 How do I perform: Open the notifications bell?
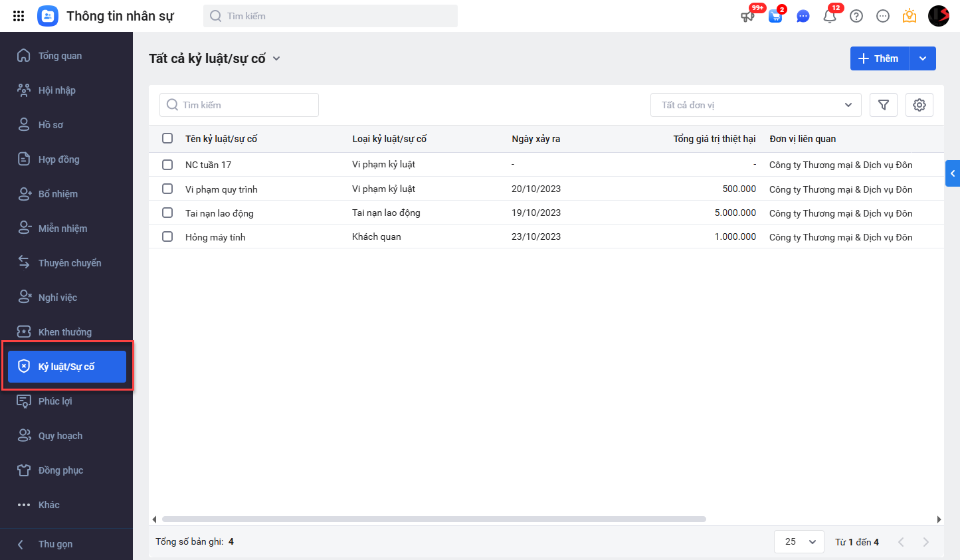click(830, 16)
